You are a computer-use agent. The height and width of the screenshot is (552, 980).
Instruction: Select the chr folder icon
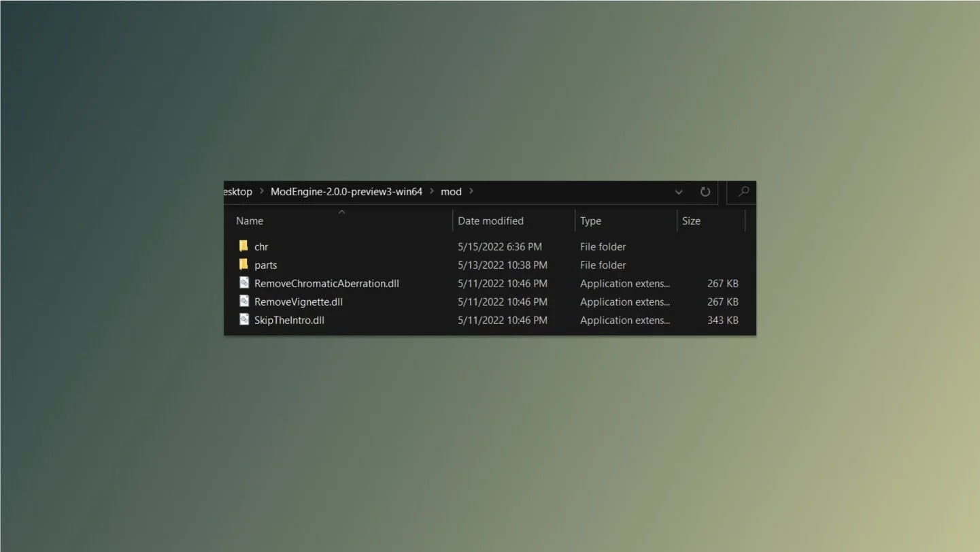pos(243,246)
